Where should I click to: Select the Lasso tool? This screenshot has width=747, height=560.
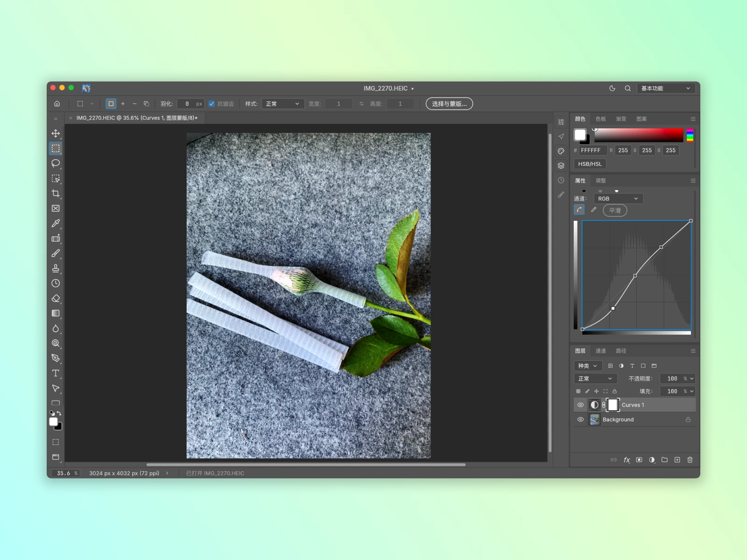56,163
